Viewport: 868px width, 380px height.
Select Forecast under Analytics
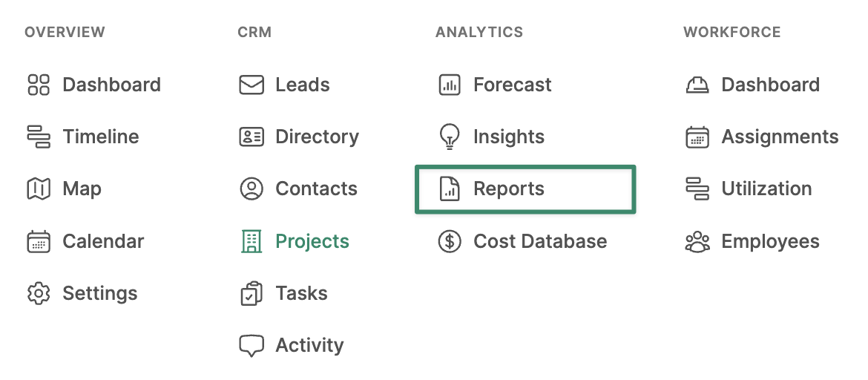click(513, 85)
